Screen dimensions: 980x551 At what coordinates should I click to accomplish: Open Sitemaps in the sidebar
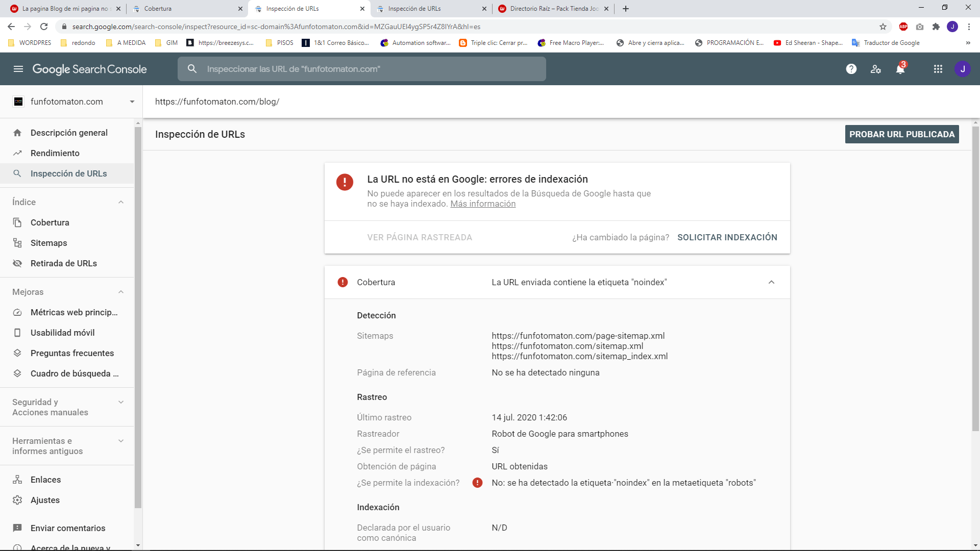[67, 243]
